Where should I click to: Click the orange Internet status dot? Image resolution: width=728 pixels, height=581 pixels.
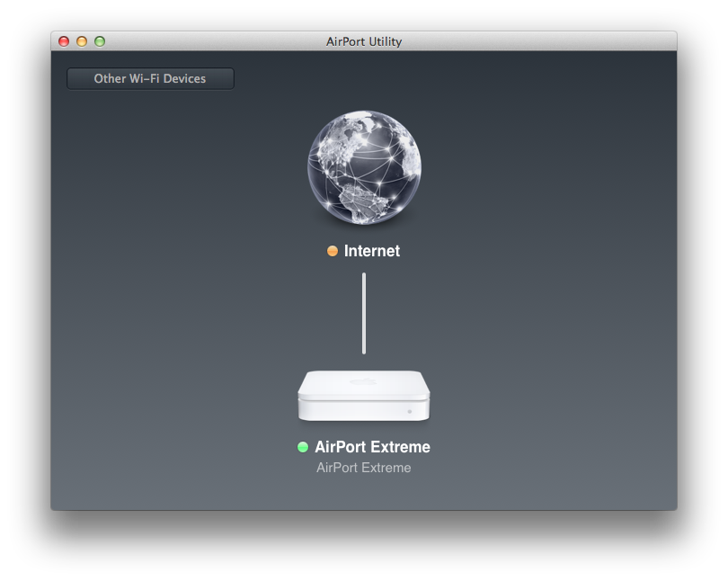pyautogui.click(x=333, y=251)
